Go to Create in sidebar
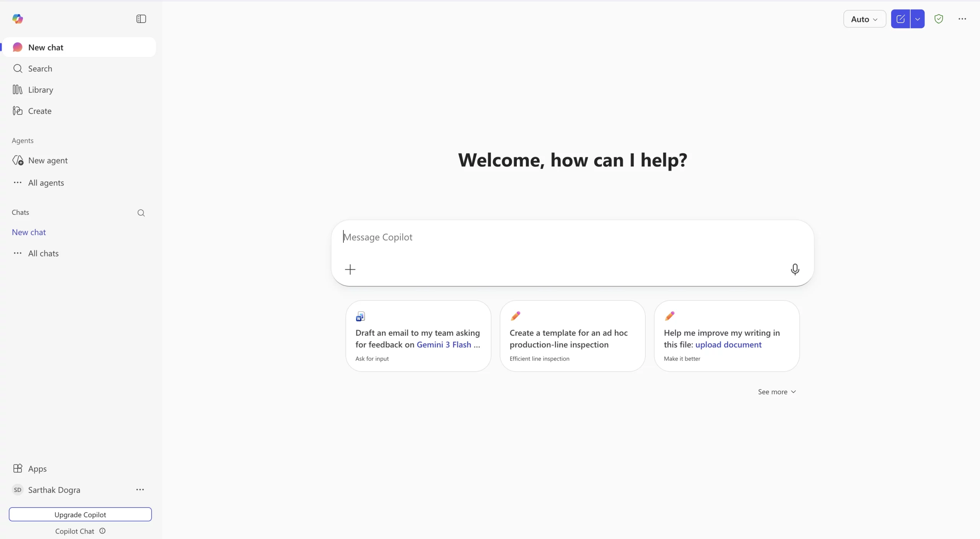 39,111
